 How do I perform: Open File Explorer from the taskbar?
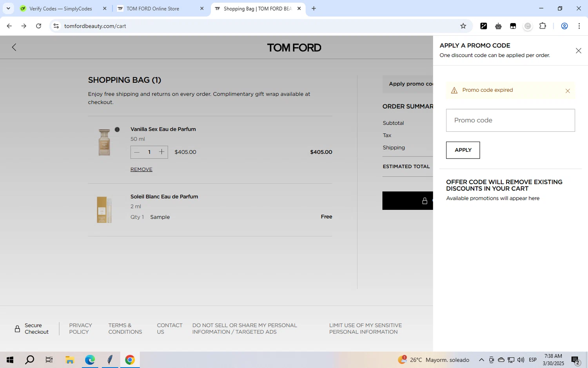pyautogui.click(x=70, y=360)
